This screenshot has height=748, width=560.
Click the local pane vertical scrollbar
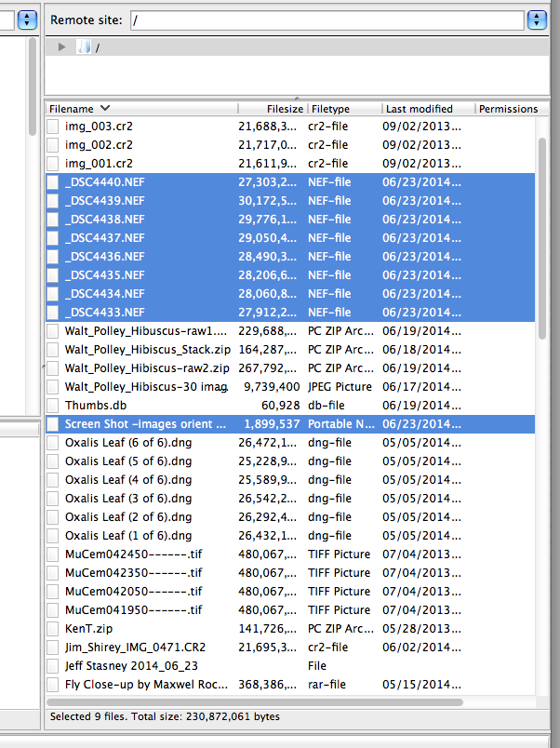point(33,86)
